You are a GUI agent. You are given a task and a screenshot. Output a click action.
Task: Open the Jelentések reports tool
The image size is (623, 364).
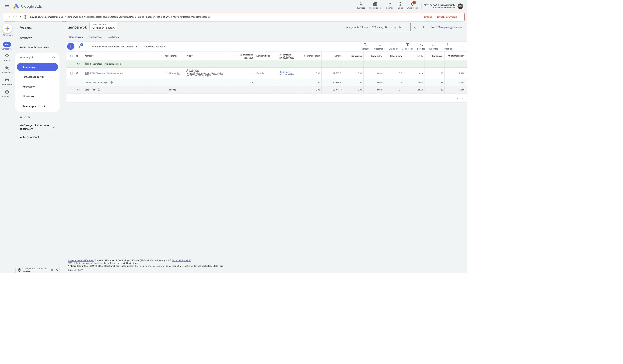click(x=407, y=46)
